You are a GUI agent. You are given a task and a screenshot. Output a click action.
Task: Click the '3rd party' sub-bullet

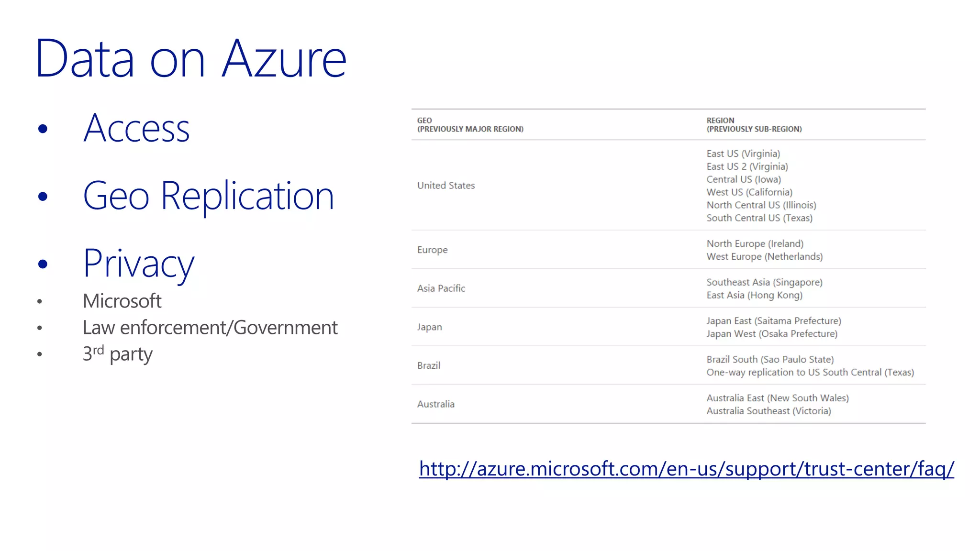coord(118,354)
